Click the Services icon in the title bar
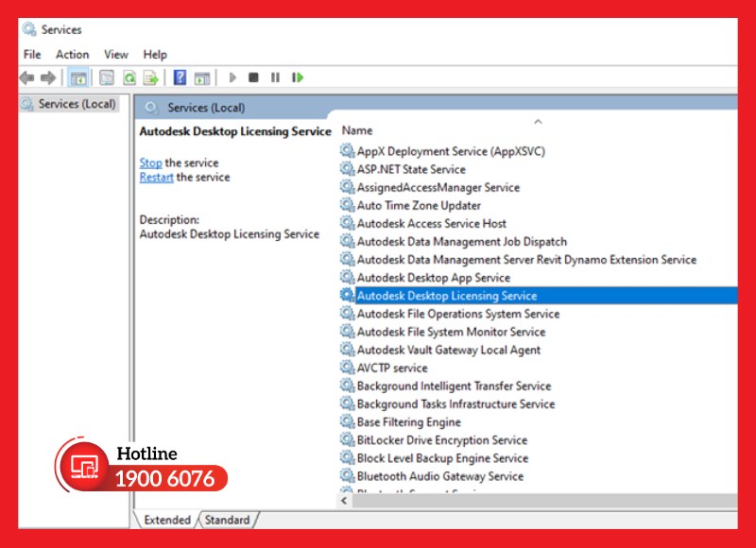756x548 pixels. (29, 29)
